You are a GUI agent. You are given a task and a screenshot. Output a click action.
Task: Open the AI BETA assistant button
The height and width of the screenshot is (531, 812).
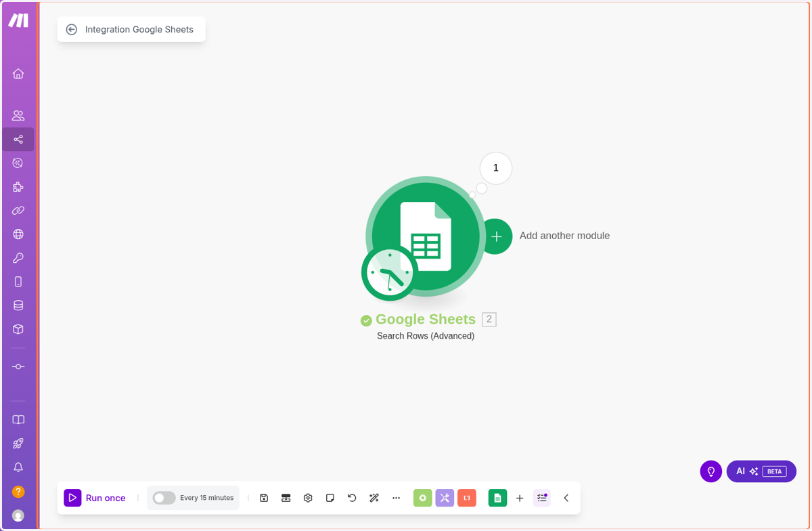coord(761,471)
